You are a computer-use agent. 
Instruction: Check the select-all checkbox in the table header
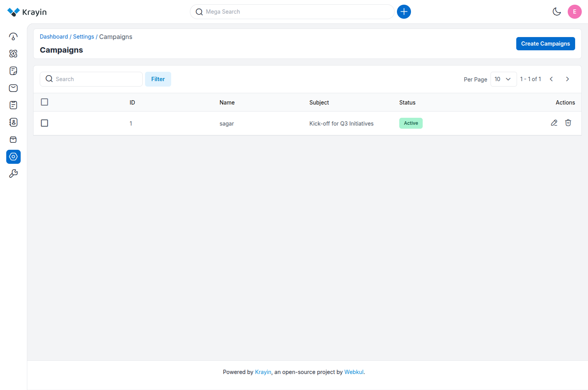coord(44,102)
